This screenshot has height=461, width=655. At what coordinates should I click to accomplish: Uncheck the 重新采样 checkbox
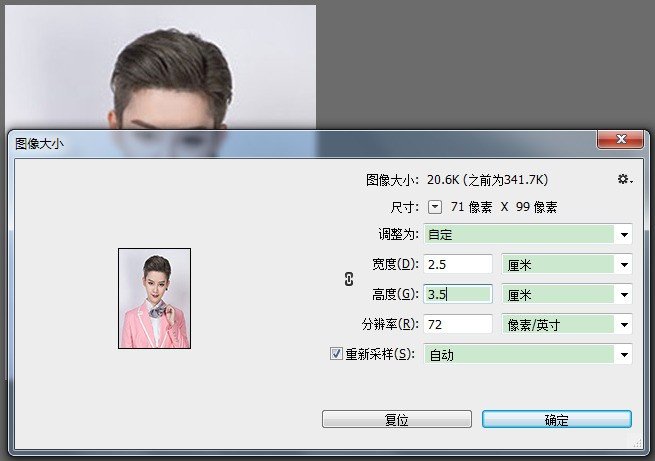[x=336, y=354]
